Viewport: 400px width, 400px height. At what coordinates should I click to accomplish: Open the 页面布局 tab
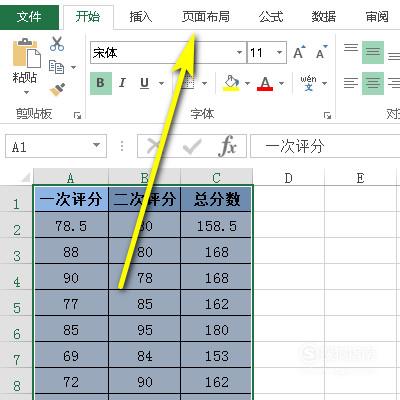pos(206,16)
